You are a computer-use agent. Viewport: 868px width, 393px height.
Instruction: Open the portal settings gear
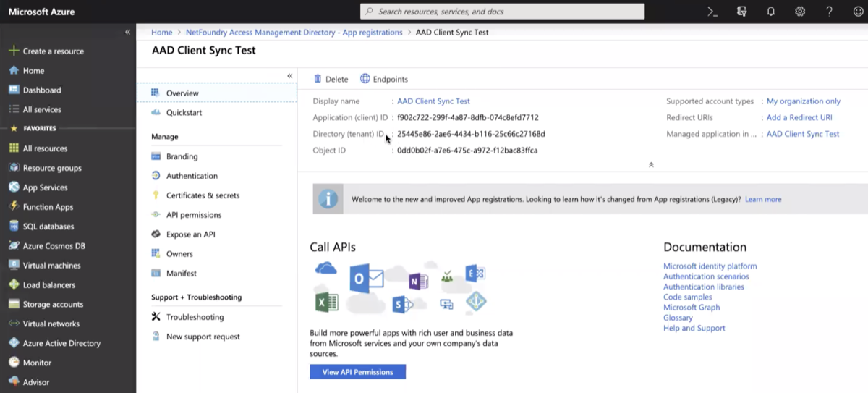click(x=800, y=12)
